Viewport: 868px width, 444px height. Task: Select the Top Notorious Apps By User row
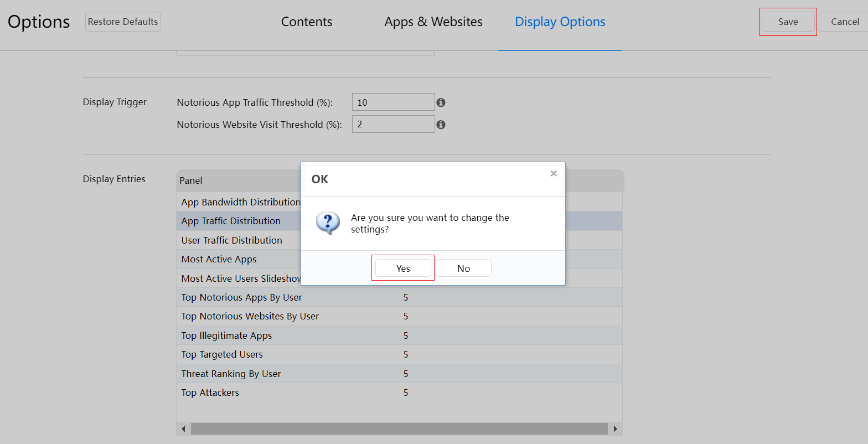pos(242,297)
